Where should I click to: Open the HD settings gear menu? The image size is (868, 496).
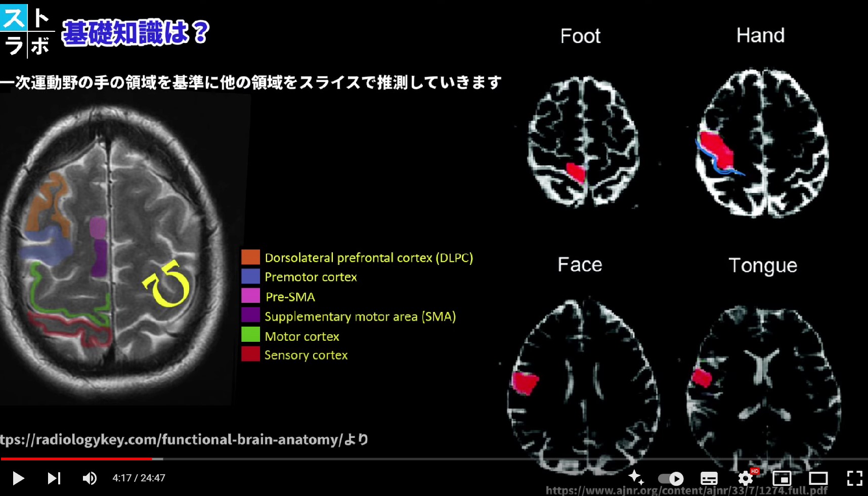(745, 478)
